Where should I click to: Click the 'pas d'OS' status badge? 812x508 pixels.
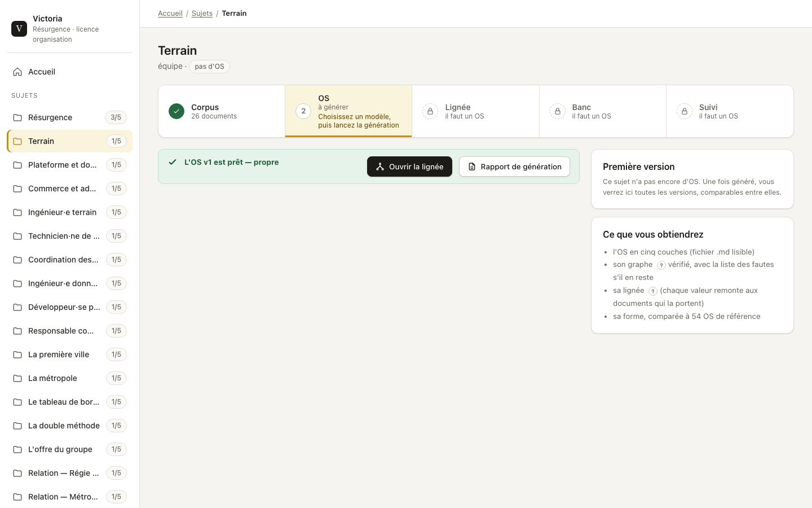[209, 67]
